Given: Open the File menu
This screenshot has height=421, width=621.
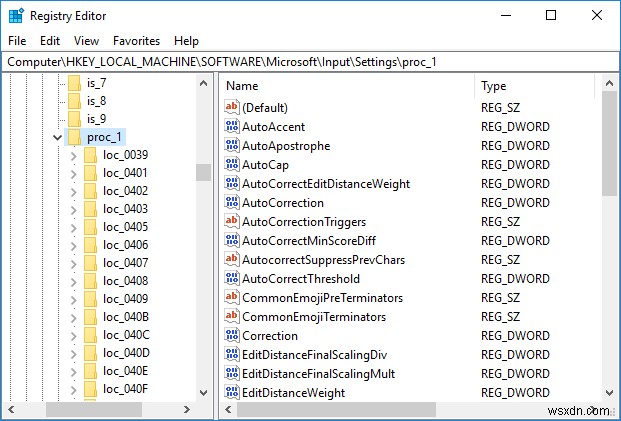Looking at the screenshot, I should 17,41.
